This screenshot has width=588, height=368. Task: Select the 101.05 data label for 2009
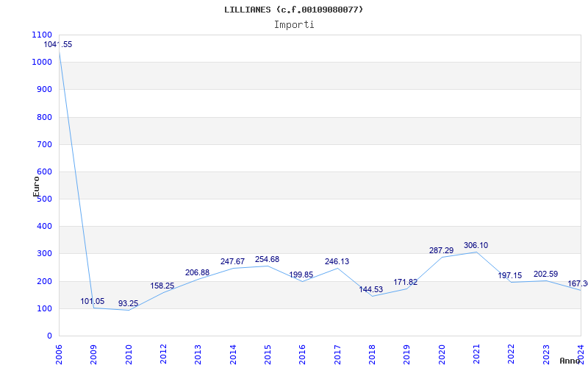93,301
